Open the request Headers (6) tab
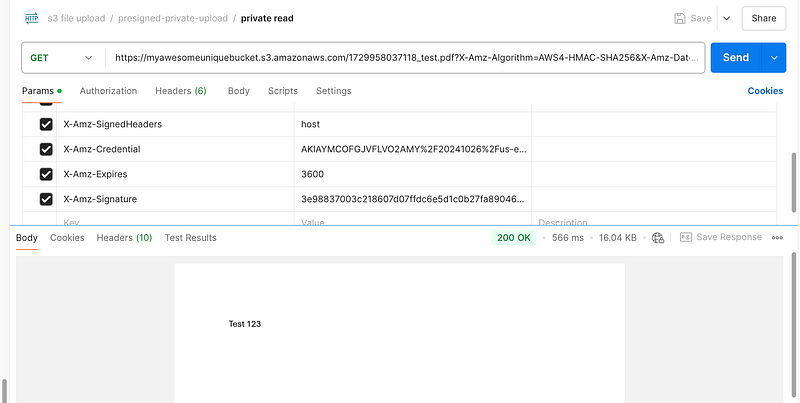The height and width of the screenshot is (403, 800). [x=181, y=91]
